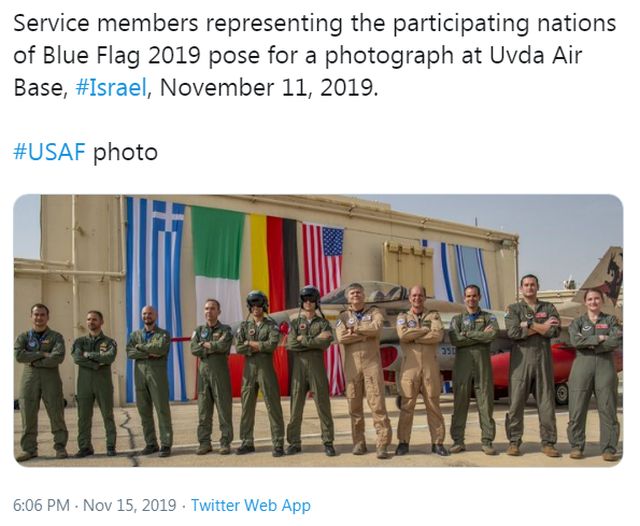Open the #USAF hashtag link
640x526 pixels.
point(49,152)
